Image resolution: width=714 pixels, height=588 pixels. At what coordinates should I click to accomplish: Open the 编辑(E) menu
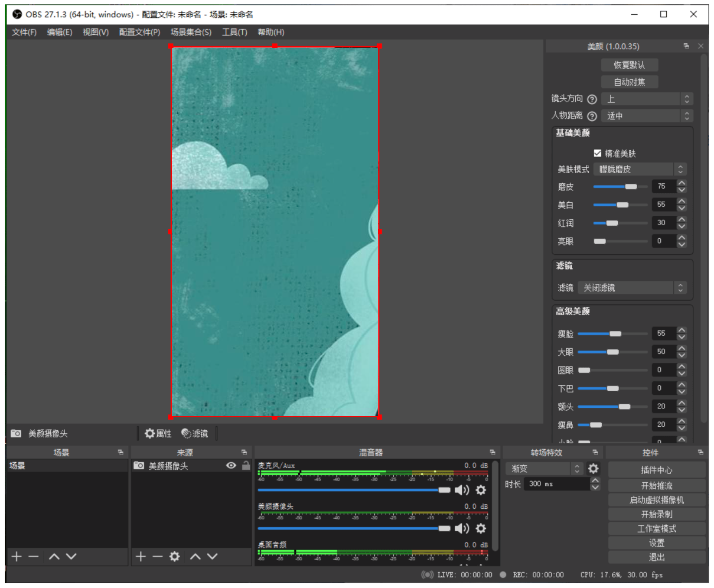(x=60, y=32)
